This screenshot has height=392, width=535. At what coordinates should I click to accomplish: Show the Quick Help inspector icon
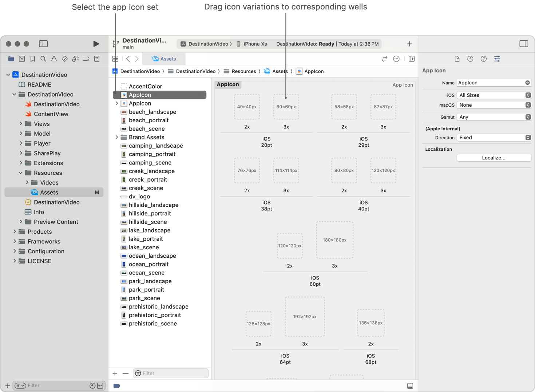tap(483, 59)
